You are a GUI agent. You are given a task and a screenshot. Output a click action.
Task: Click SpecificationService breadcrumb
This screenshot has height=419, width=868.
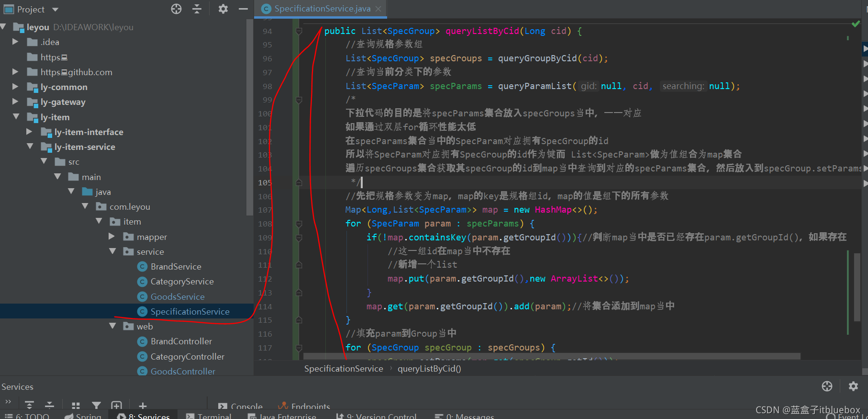point(344,368)
